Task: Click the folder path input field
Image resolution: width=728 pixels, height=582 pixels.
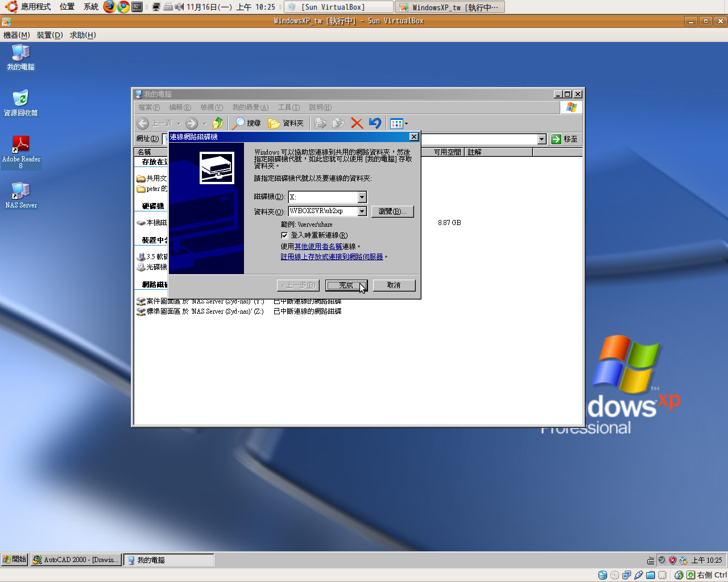Action: (x=323, y=211)
